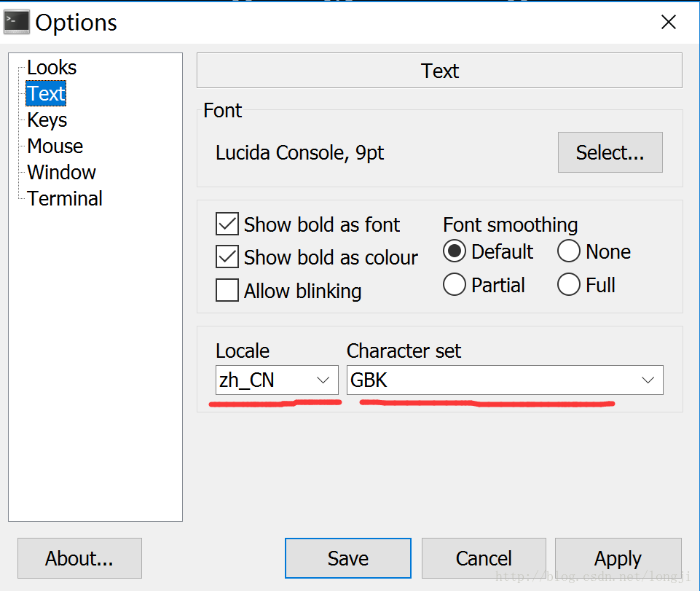Image resolution: width=700 pixels, height=591 pixels.
Task: Click the mintty terminal icon in title bar
Action: [17, 22]
